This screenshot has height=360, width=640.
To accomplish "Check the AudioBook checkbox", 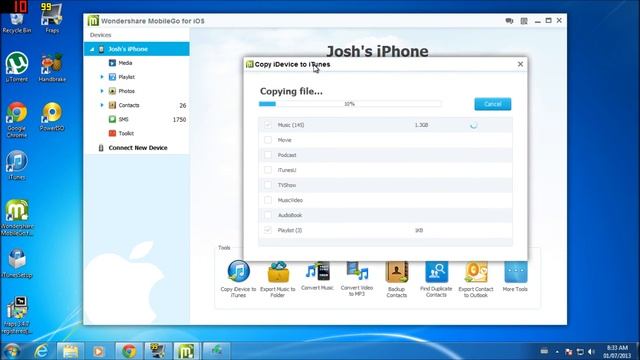I will pyautogui.click(x=268, y=215).
